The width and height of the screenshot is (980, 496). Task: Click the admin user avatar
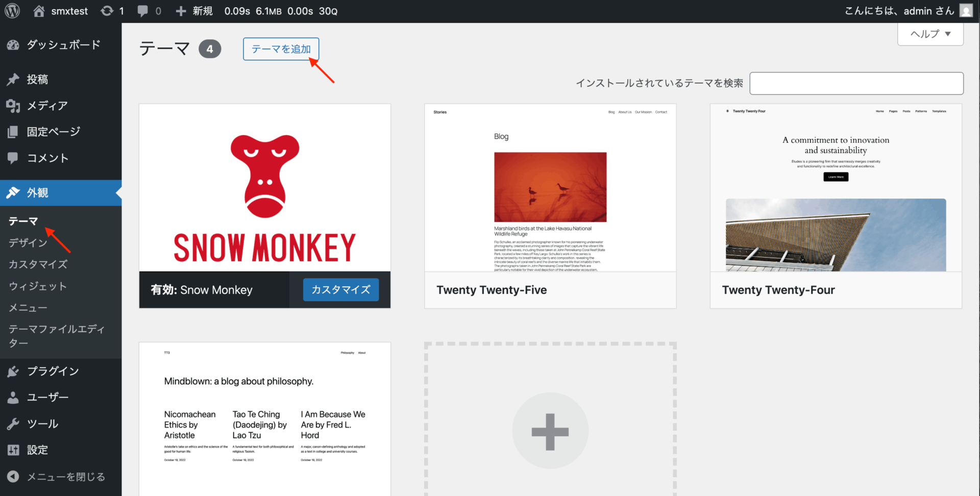pos(966,11)
